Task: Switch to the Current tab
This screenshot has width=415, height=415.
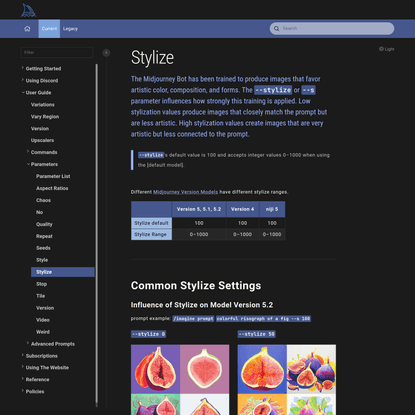Action: tap(49, 29)
